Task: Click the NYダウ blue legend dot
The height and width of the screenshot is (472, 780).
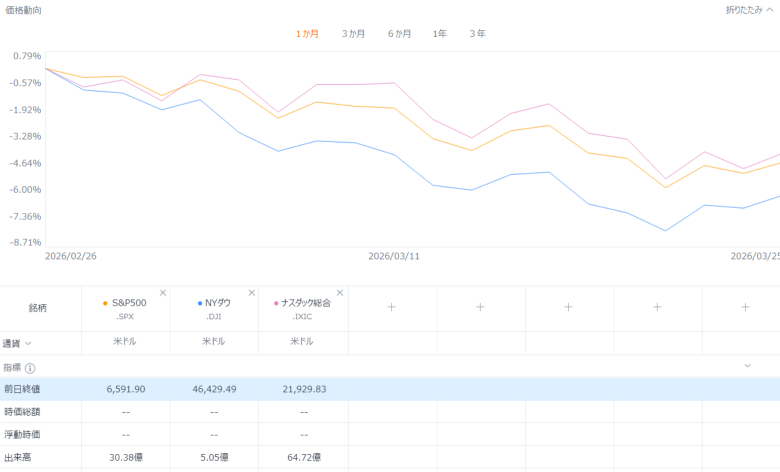Action: pos(200,303)
